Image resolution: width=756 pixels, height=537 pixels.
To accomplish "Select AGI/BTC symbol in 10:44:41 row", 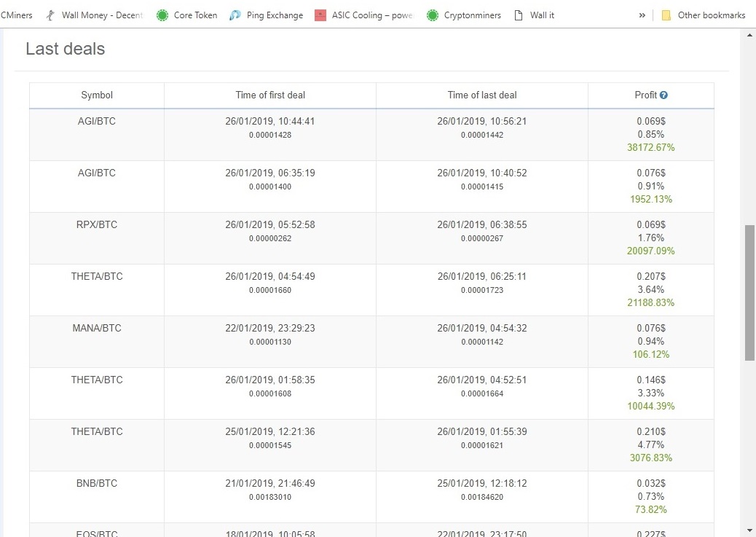I will (97, 121).
